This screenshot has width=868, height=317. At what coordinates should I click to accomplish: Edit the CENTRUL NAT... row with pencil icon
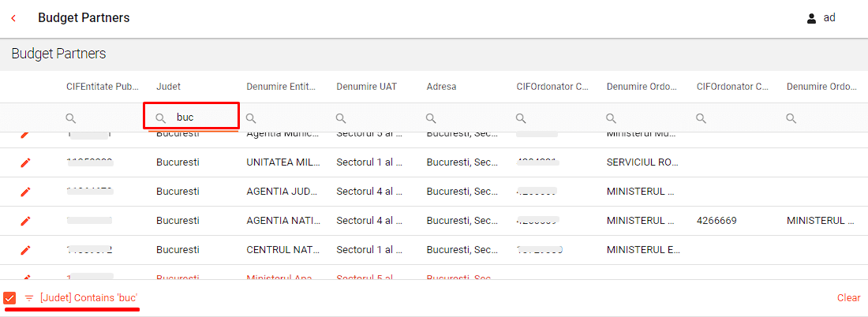[x=25, y=250]
